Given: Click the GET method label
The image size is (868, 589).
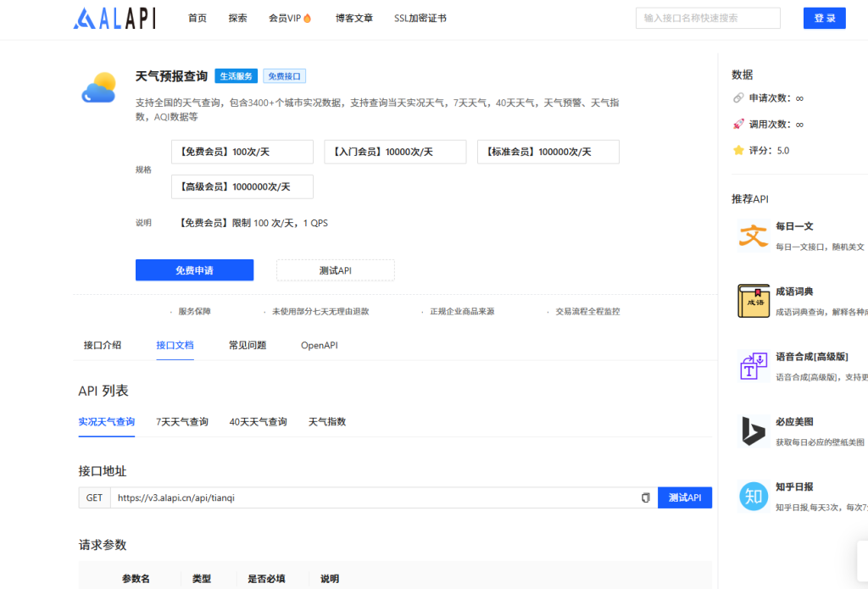Looking at the screenshot, I should click(94, 497).
